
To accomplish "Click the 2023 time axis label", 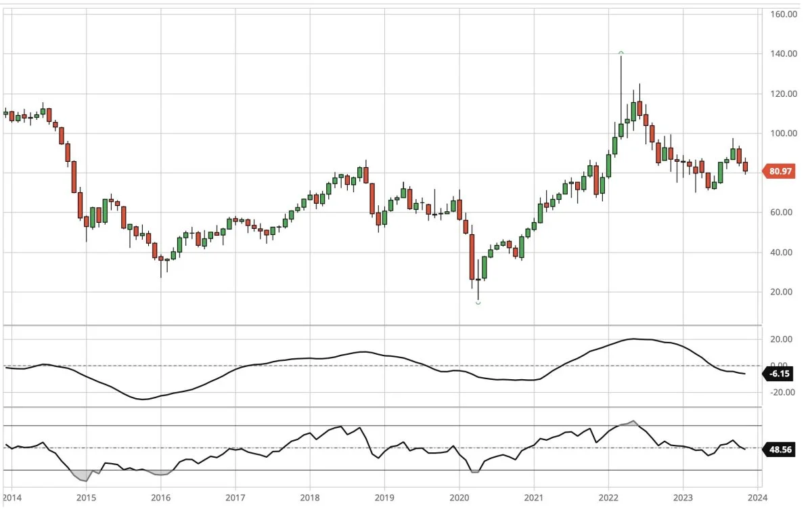I will [682, 498].
